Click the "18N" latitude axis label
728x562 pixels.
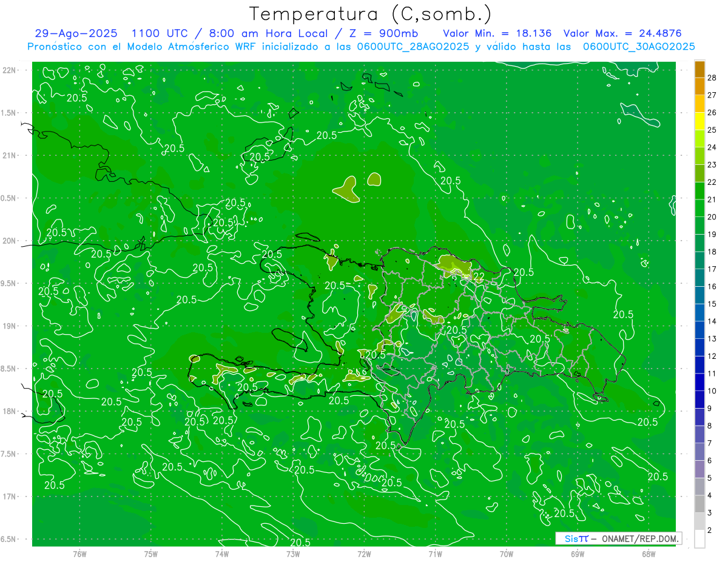click(x=9, y=411)
